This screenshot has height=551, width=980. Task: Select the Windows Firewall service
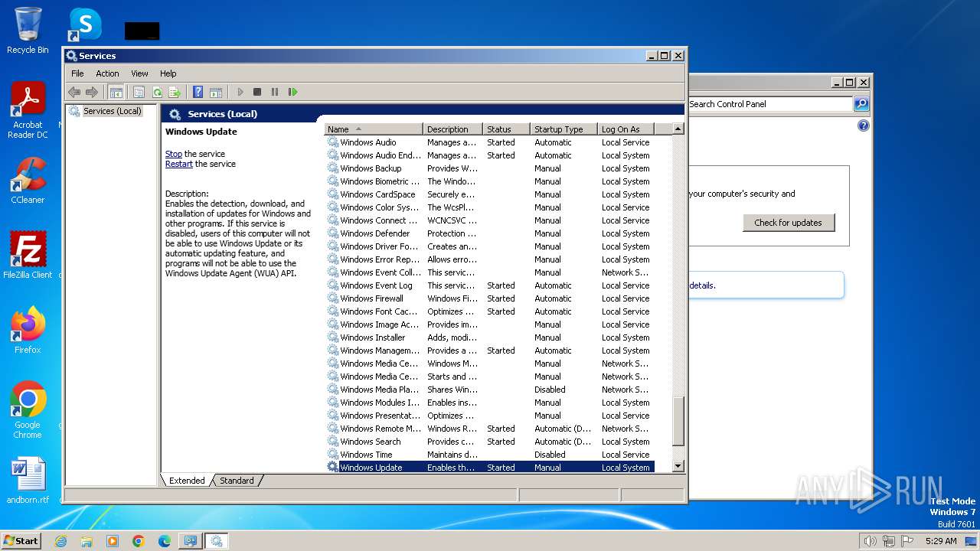[490, 298]
